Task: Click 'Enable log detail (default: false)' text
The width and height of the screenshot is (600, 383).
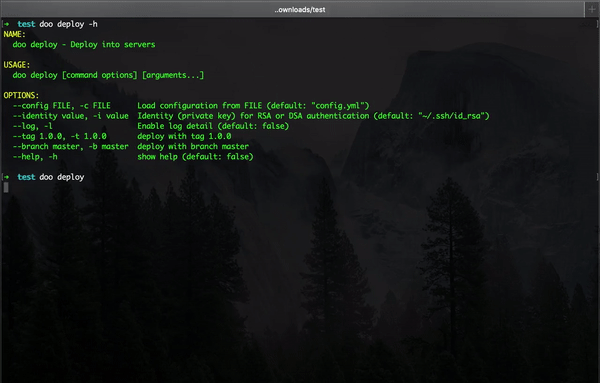Action: [x=213, y=126]
